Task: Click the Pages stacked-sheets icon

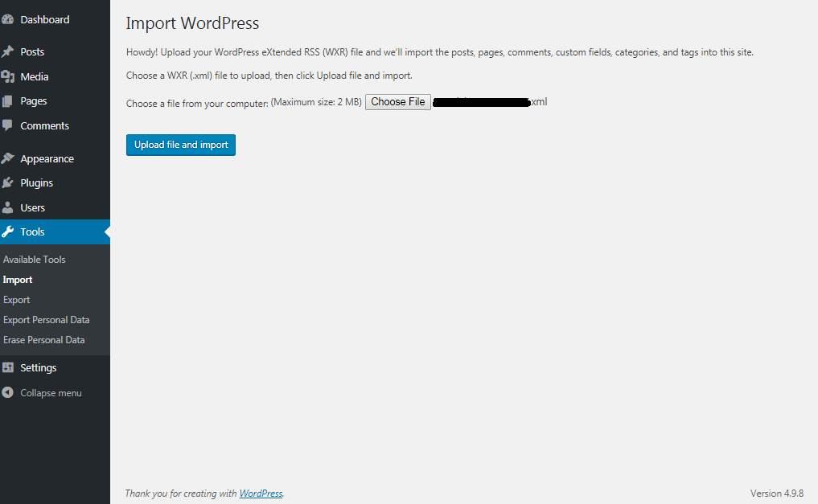Action: click(7, 101)
